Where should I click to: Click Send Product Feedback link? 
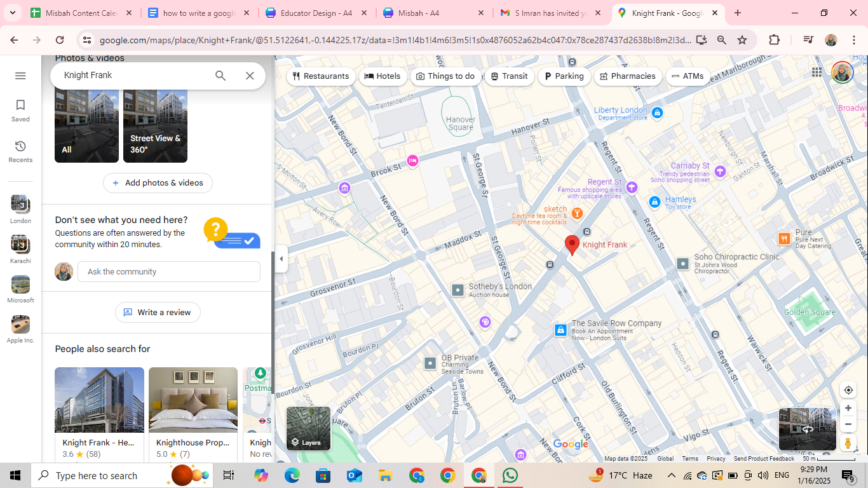point(764,459)
